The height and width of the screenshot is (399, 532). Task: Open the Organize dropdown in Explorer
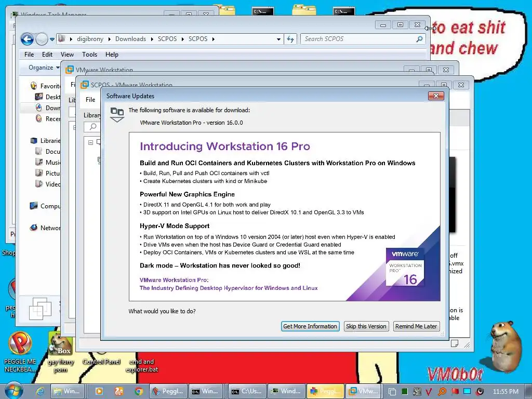point(44,68)
